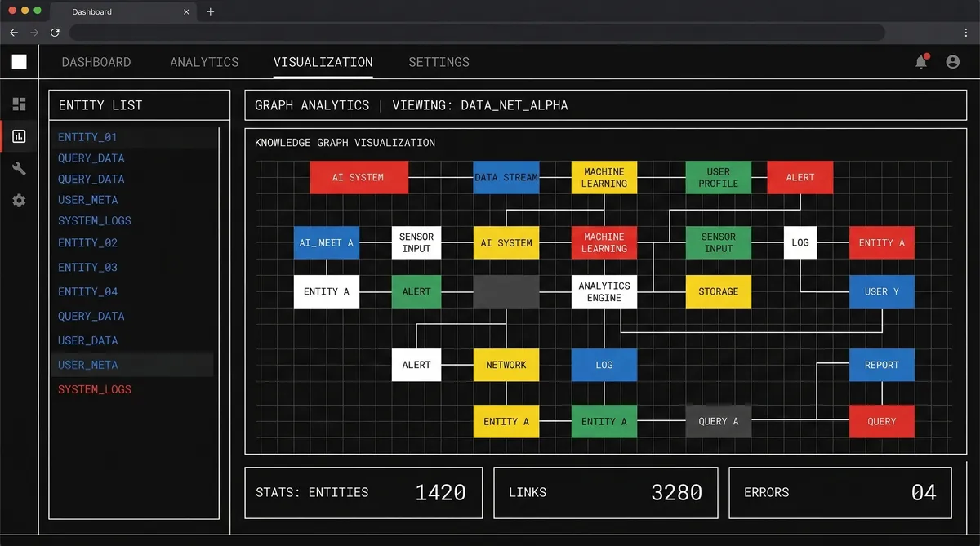Image resolution: width=980 pixels, height=546 pixels.
Task: Click the browser address bar
Action: (x=478, y=33)
